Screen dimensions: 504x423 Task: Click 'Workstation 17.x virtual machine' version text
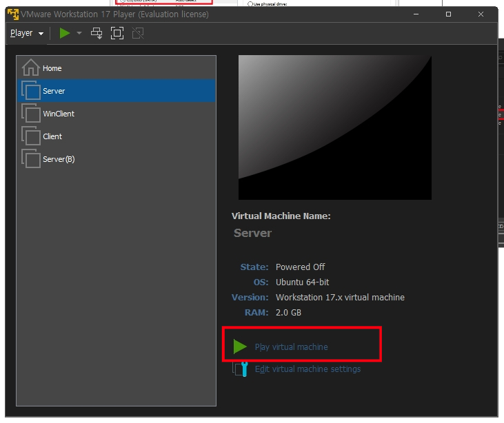coord(340,298)
